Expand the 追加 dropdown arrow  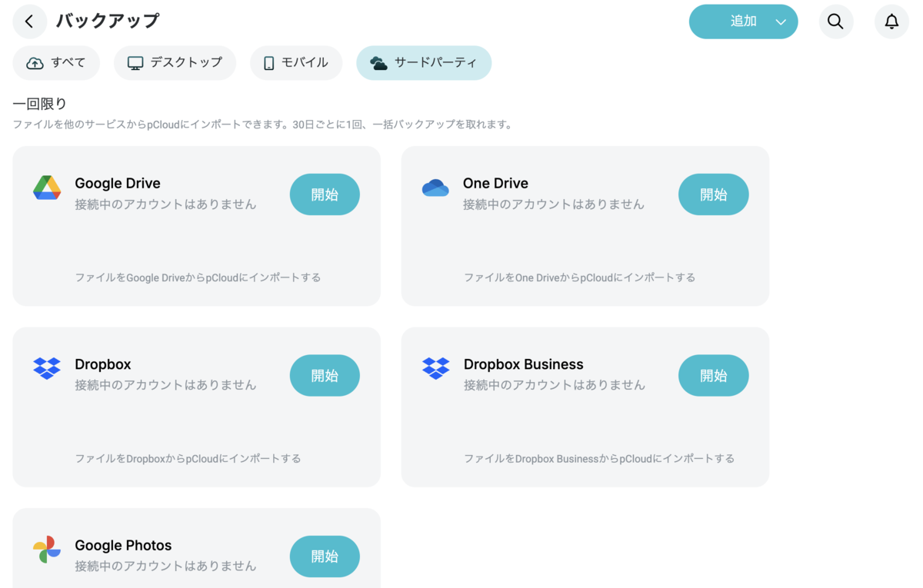click(x=781, y=22)
